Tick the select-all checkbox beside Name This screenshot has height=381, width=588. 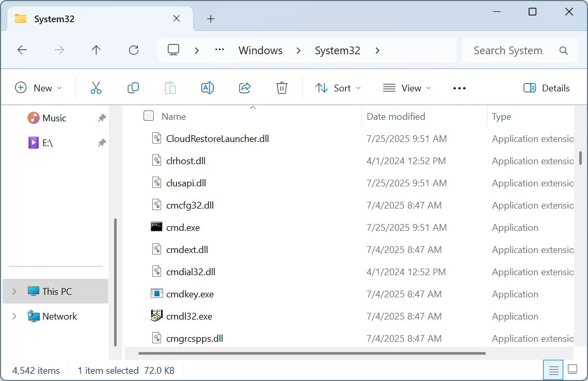coord(149,116)
